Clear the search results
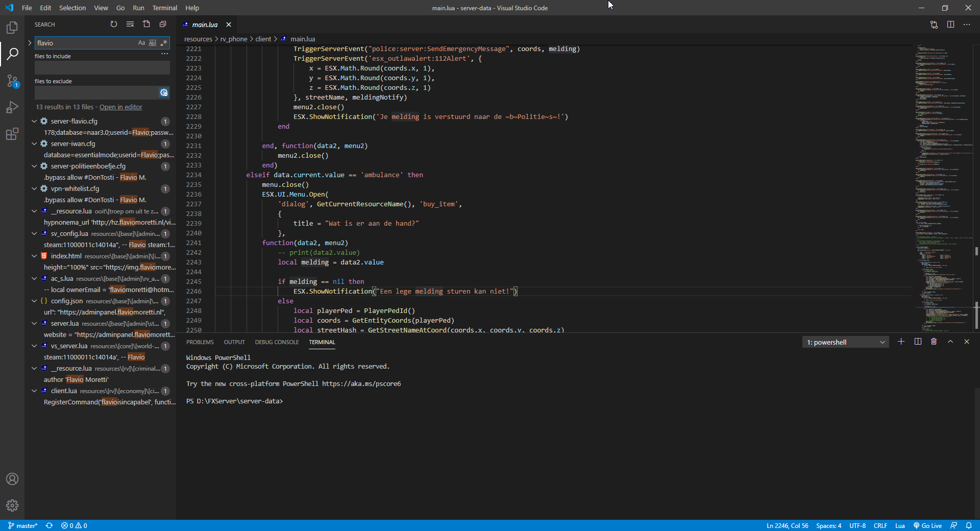The width and height of the screenshot is (980, 531). pyautogui.click(x=130, y=24)
